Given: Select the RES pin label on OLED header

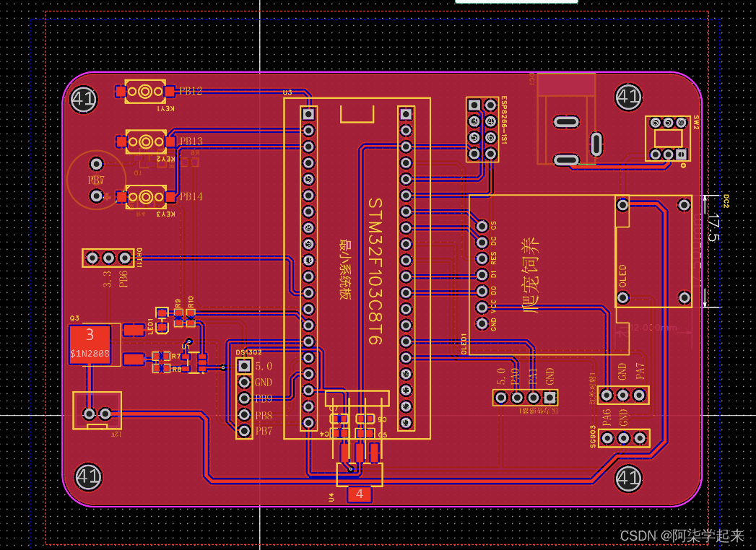Looking at the screenshot, I should pyautogui.click(x=493, y=258).
